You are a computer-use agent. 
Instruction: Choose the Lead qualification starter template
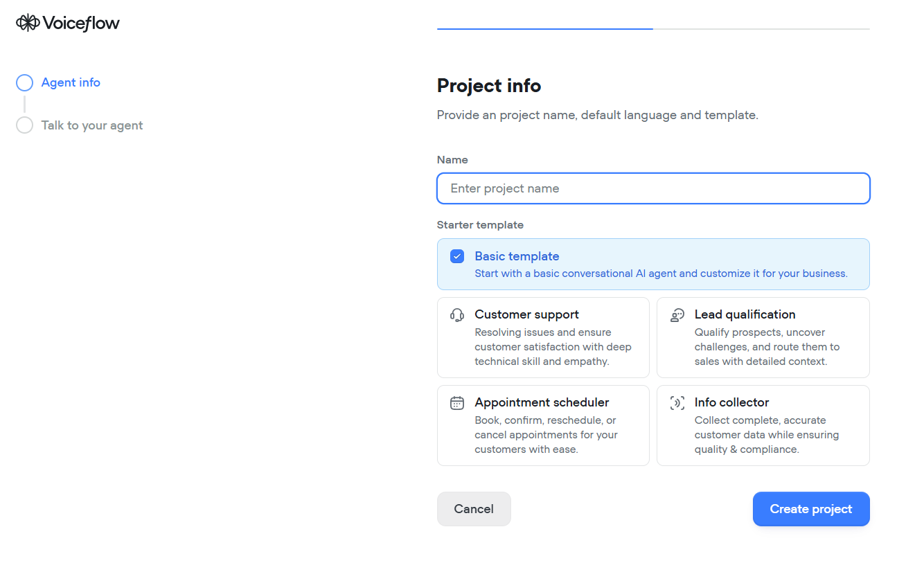point(763,337)
